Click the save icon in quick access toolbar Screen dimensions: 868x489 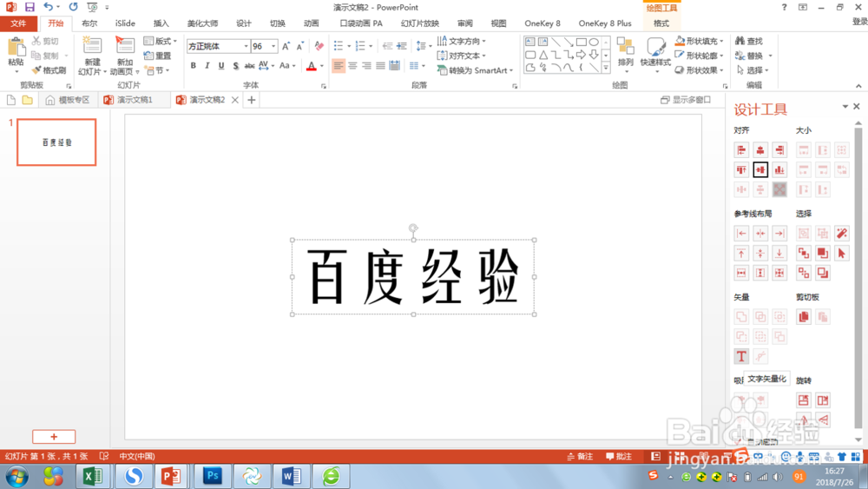[30, 7]
